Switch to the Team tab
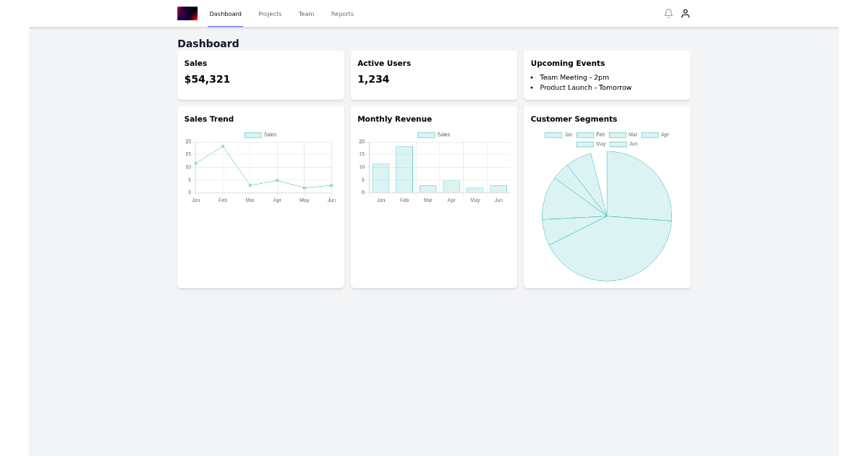The height and width of the screenshot is (456, 868). point(307,14)
